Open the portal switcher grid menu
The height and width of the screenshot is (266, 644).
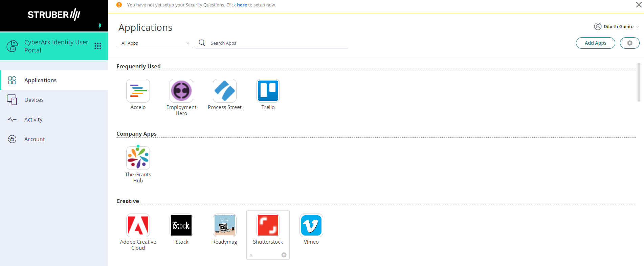point(98,46)
